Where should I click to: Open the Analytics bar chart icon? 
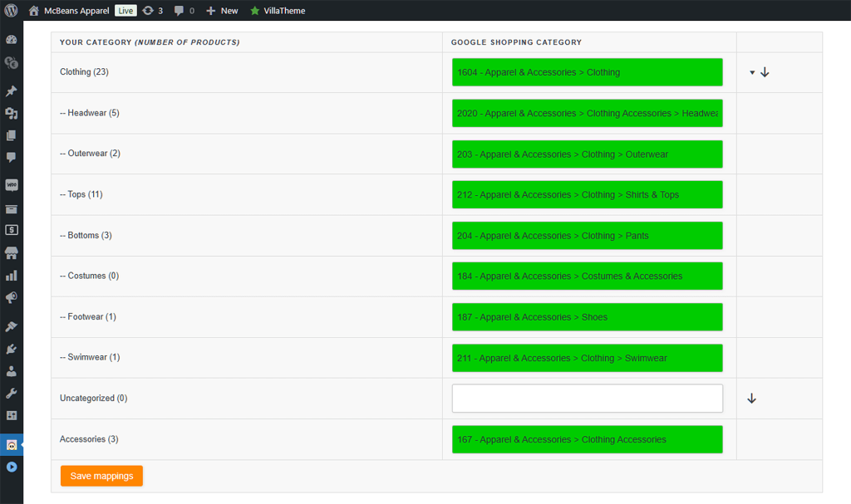click(x=12, y=276)
